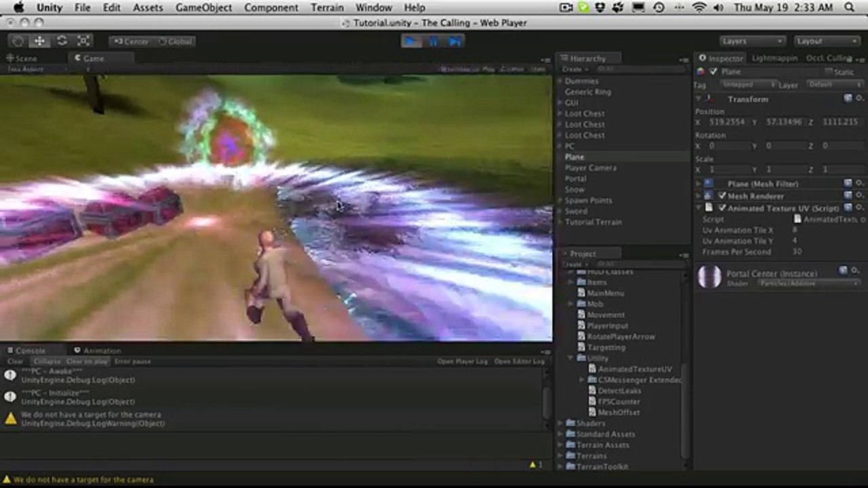This screenshot has height=488, width=868.
Task: Toggle the Global orientation button
Action: click(x=175, y=41)
